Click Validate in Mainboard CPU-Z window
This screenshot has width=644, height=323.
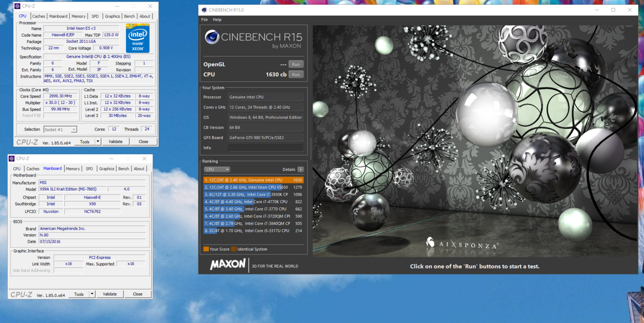[110, 294]
